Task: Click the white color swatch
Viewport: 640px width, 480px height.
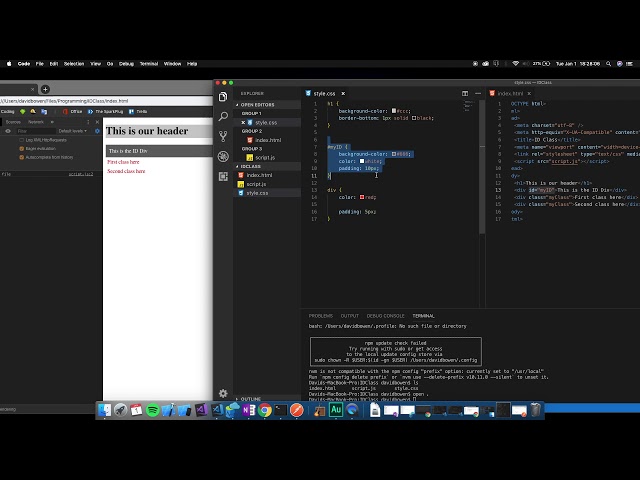Action: 362,161
